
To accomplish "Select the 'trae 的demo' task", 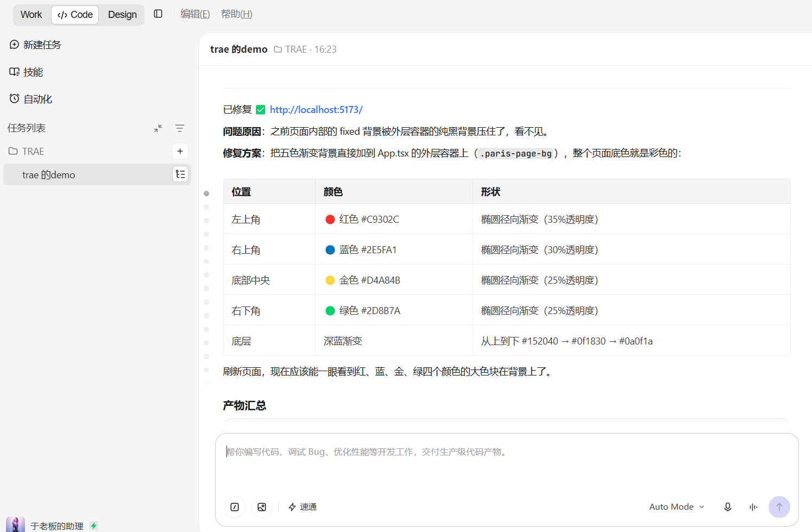I will click(97, 174).
